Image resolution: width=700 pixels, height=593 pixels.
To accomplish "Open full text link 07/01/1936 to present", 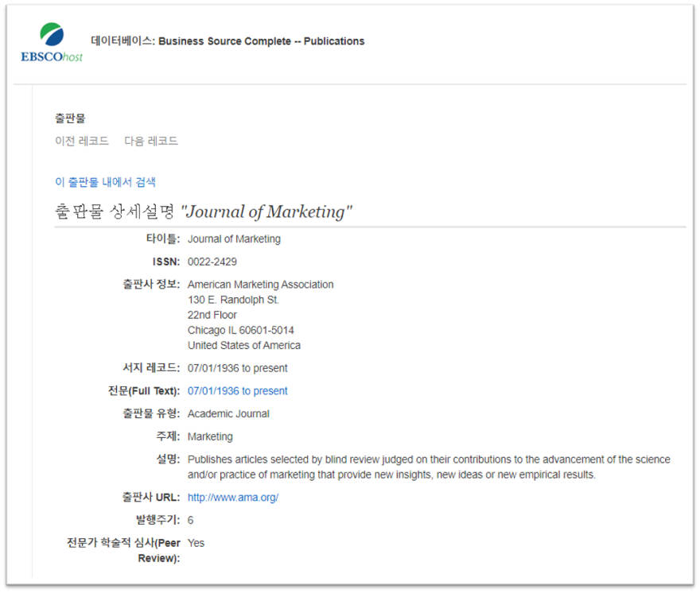I will [238, 391].
